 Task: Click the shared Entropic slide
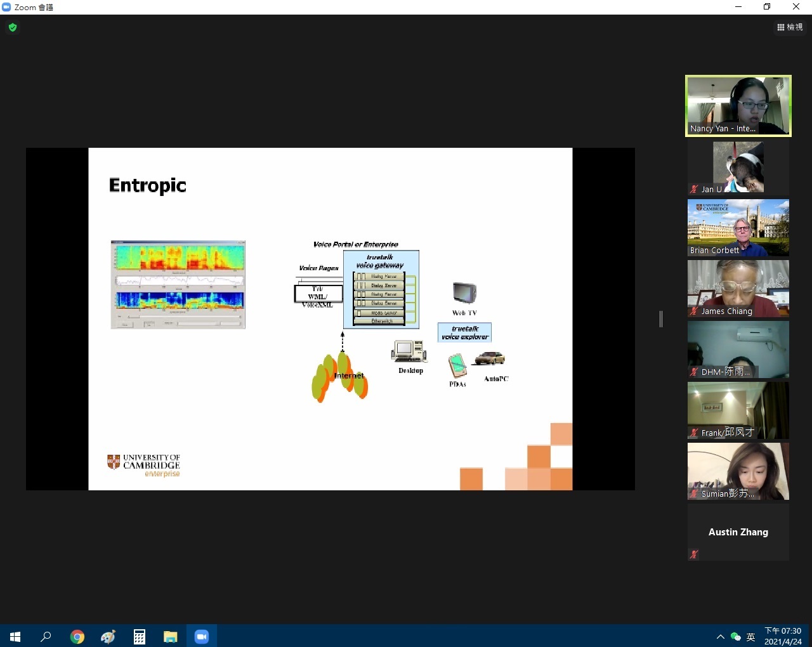coord(330,318)
